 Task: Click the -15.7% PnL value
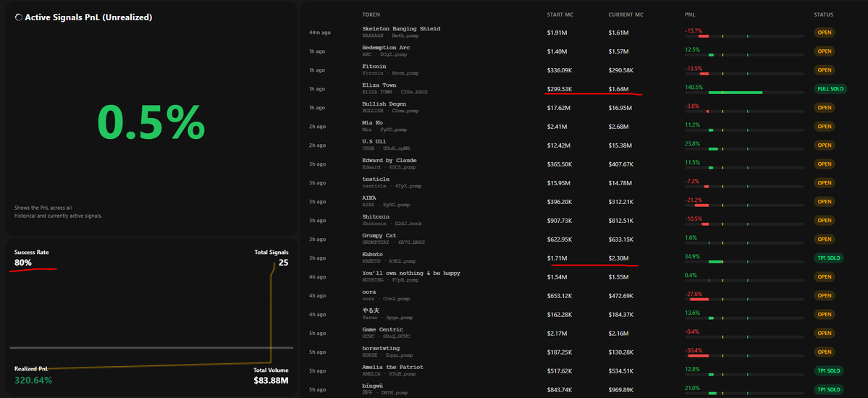693,30
